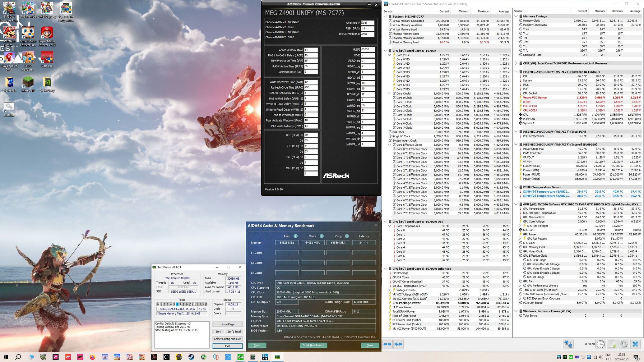Image resolution: width=644 pixels, height=362 pixels.
Task: Click CAS# Latency (tCL) value field
Action: 311,50
